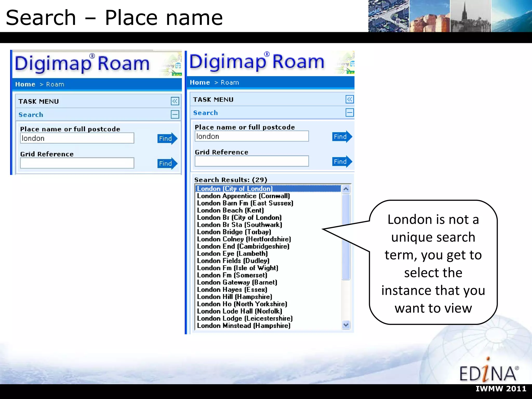Click Digimap Roam logo in right panel
532x399 pixels.
pyautogui.click(x=257, y=62)
